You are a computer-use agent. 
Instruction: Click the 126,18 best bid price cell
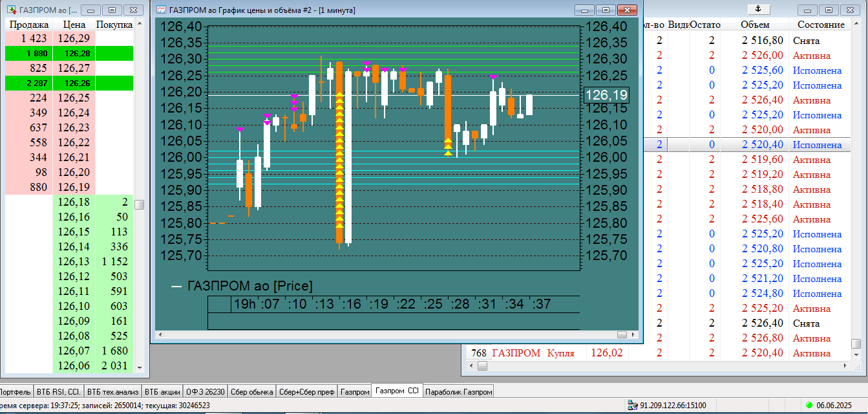coord(74,202)
